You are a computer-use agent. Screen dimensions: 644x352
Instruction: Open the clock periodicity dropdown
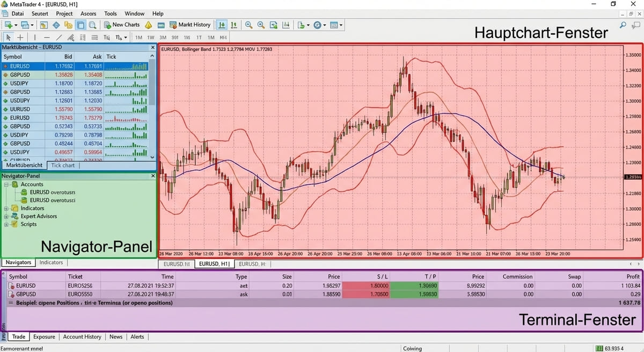click(x=325, y=25)
